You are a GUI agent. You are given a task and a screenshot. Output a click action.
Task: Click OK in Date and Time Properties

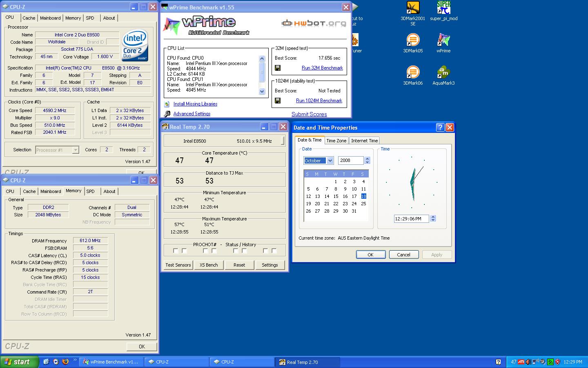pos(370,255)
